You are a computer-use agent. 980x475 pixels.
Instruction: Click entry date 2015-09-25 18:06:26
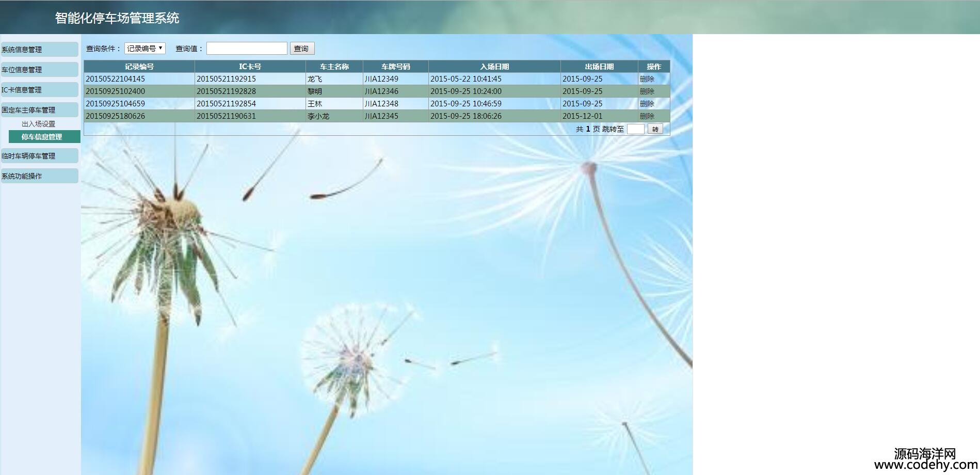[466, 116]
